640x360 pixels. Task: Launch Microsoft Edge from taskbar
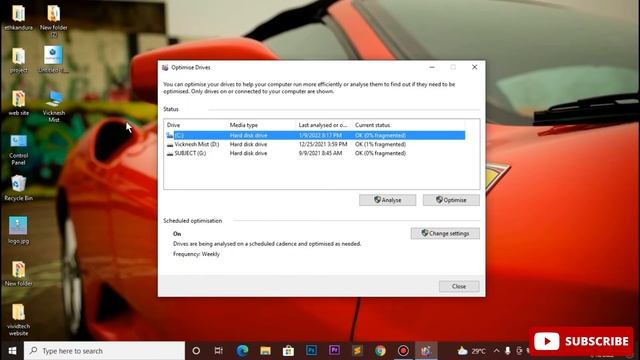242,351
